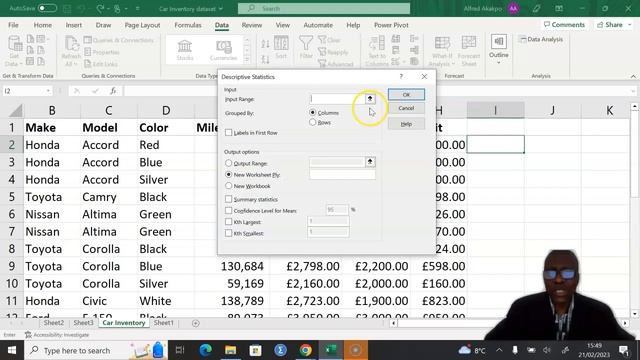Enable Summary statistics checkbox
This screenshot has height=360, width=640.
coord(229,199)
